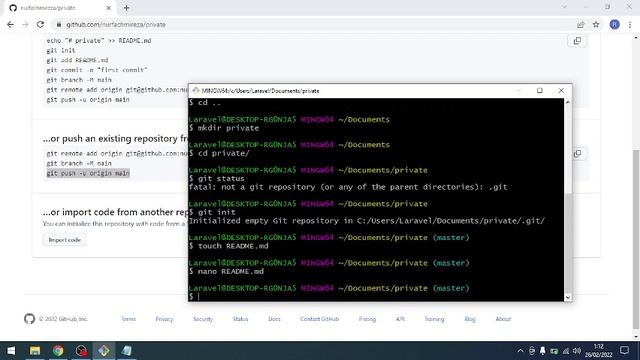The image size is (640, 360).
Task: Click the Import code button
Action: pyautogui.click(x=64, y=240)
